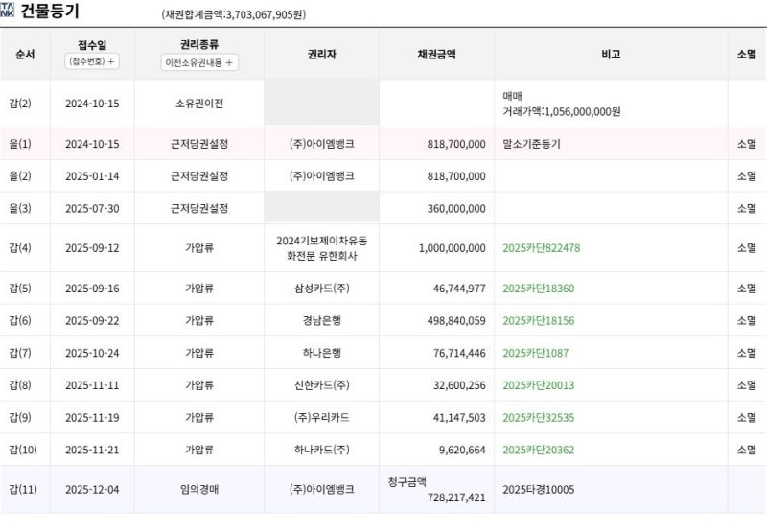This screenshot has height=532, width=767.
Task: Select row order 을(1)
Action: (x=20, y=144)
